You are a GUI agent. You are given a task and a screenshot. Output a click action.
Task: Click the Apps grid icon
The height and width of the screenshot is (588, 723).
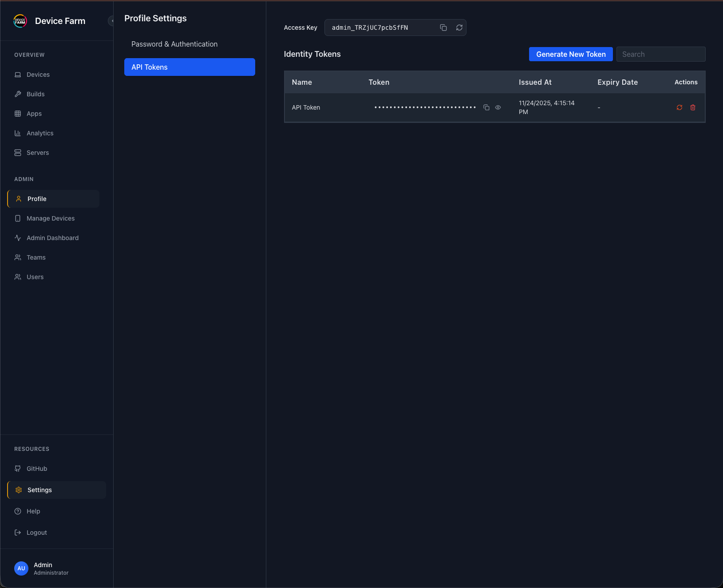pos(18,113)
